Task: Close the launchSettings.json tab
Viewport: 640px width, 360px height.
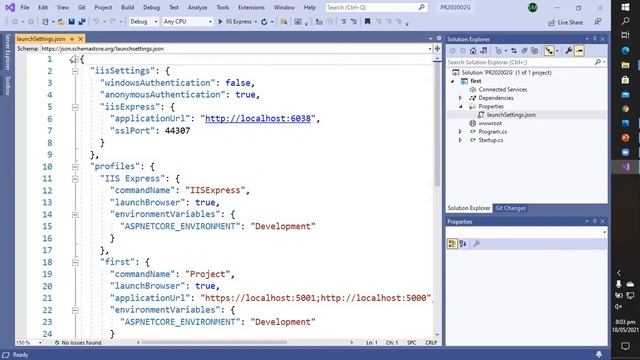Action: point(80,39)
